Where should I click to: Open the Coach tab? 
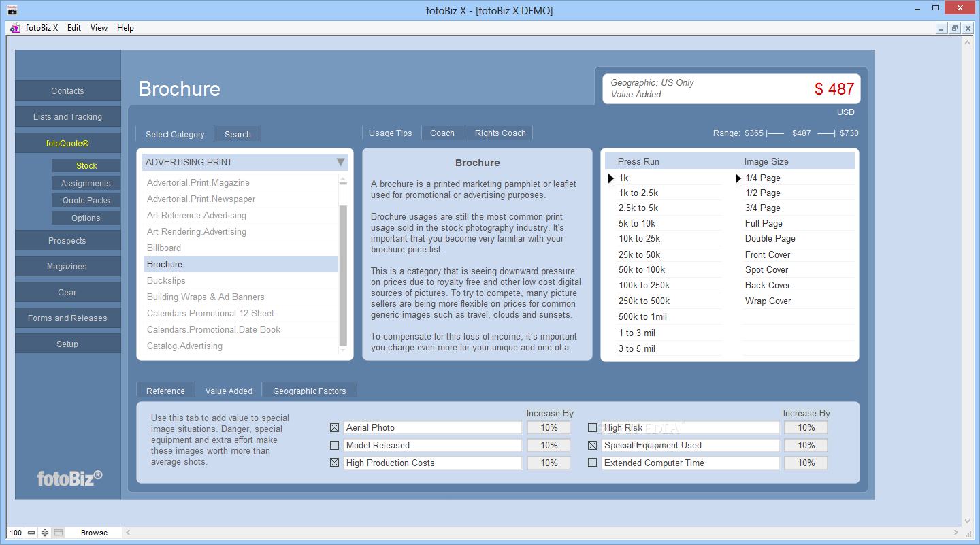pos(442,133)
